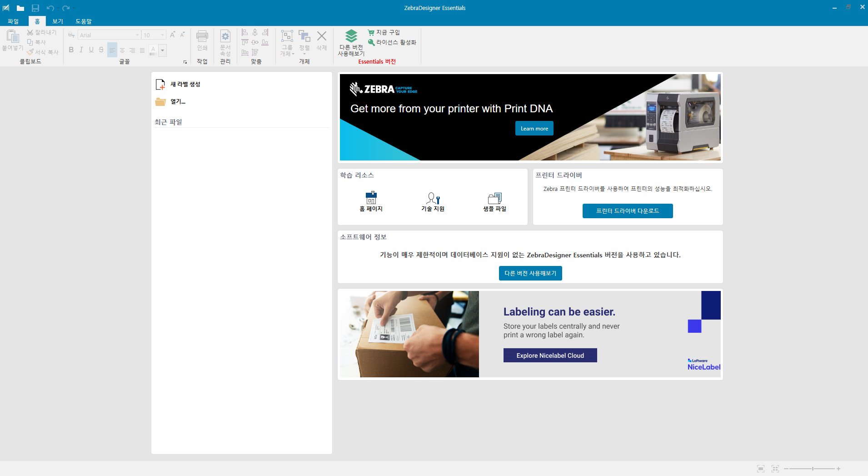Click the Format Painter (서식 복사) icon

pos(30,52)
